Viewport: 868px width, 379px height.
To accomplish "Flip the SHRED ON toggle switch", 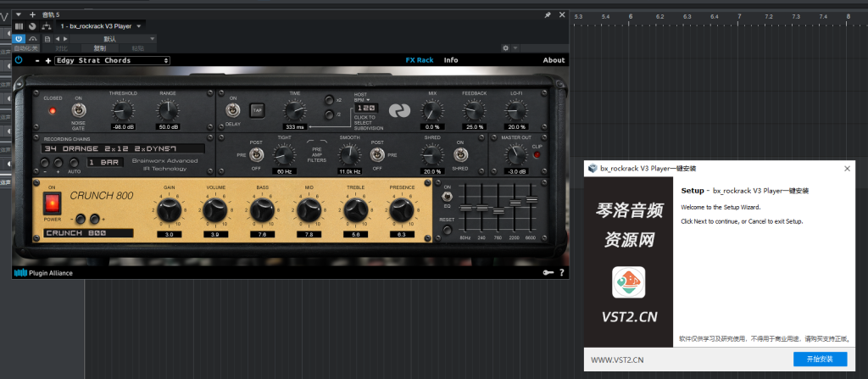I will tap(459, 154).
